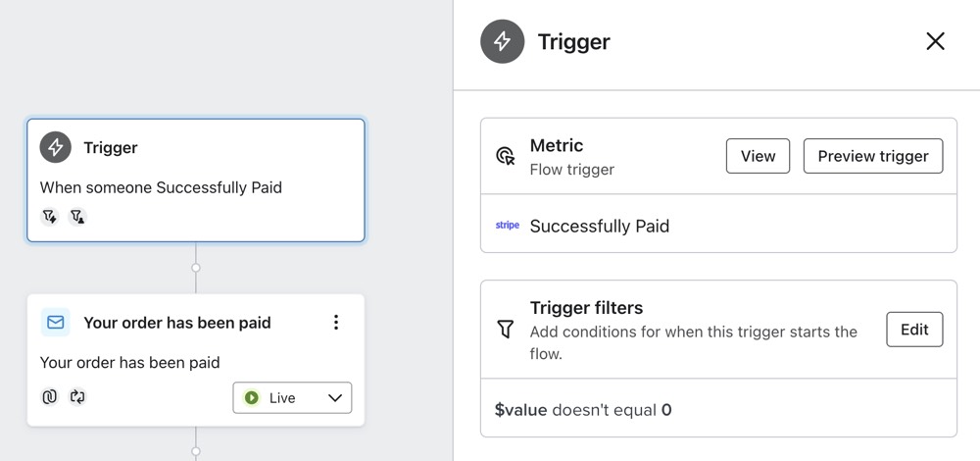The width and height of the screenshot is (980, 461).
Task: Click the paperclip attachment icon on the email card
Action: 50,397
